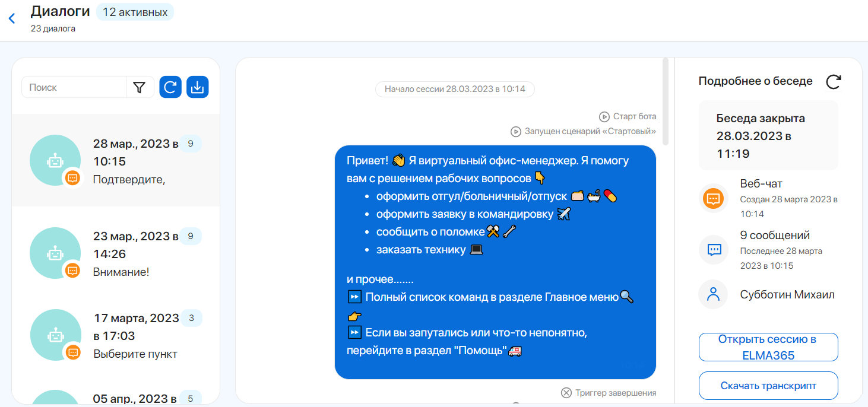Click the chat panel vertical scrollbar
Image resolution: width=868 pixels, height=407 pixels.
click(x=666, y=101)
